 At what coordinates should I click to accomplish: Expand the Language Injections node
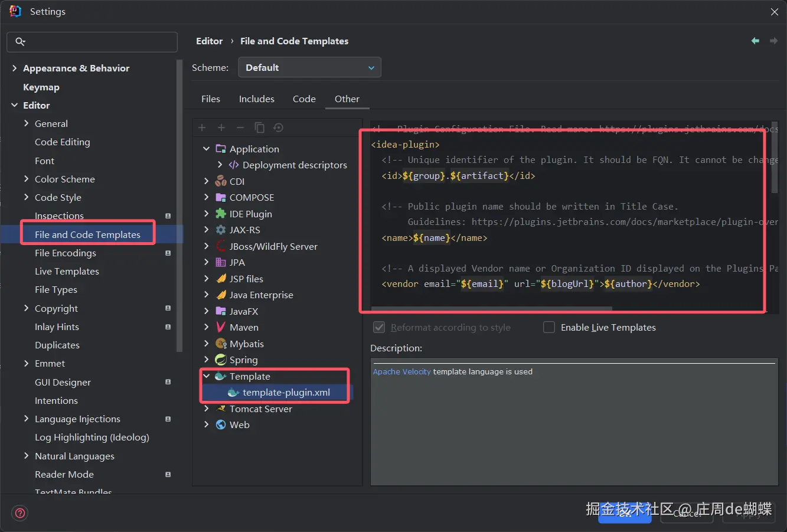coord(26,419)
